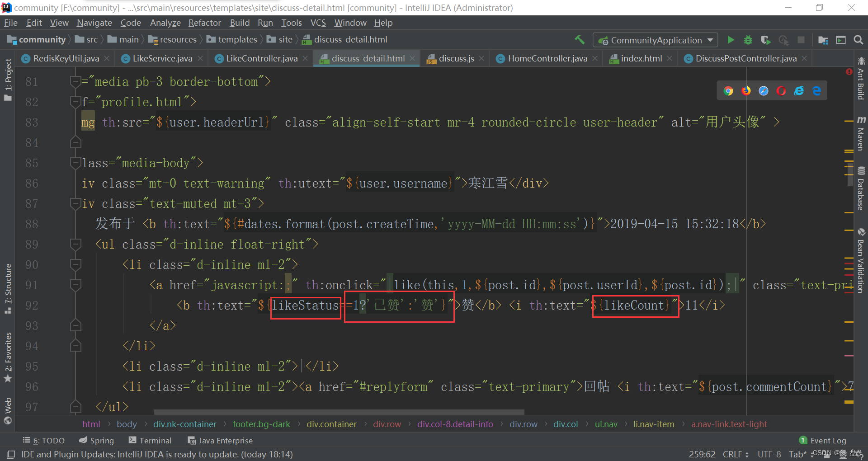
Task: Collapse the li block fold at line 90
Action: point(75,264)
